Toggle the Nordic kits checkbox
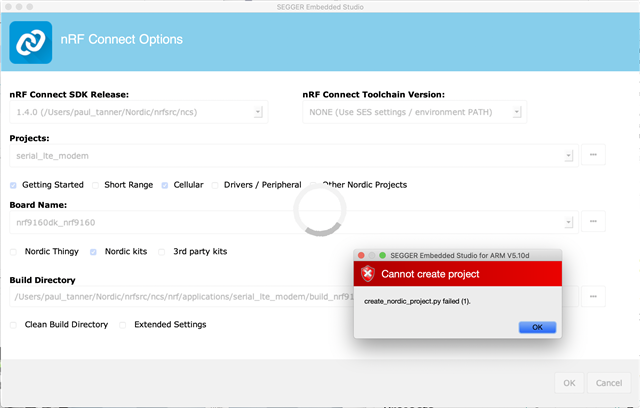The height and width of the screenshot is (408, 640). 93,252
